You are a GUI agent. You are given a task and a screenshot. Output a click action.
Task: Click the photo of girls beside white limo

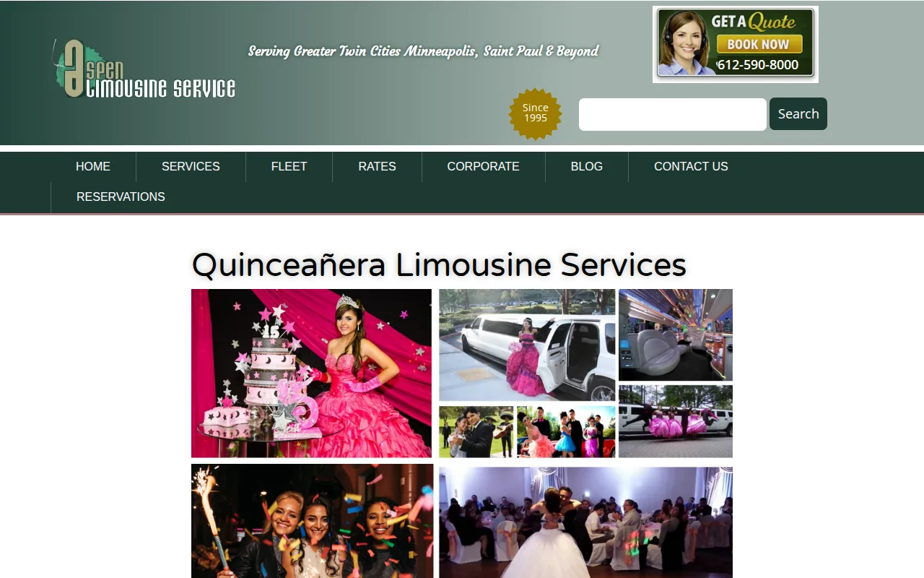point(676,421)
